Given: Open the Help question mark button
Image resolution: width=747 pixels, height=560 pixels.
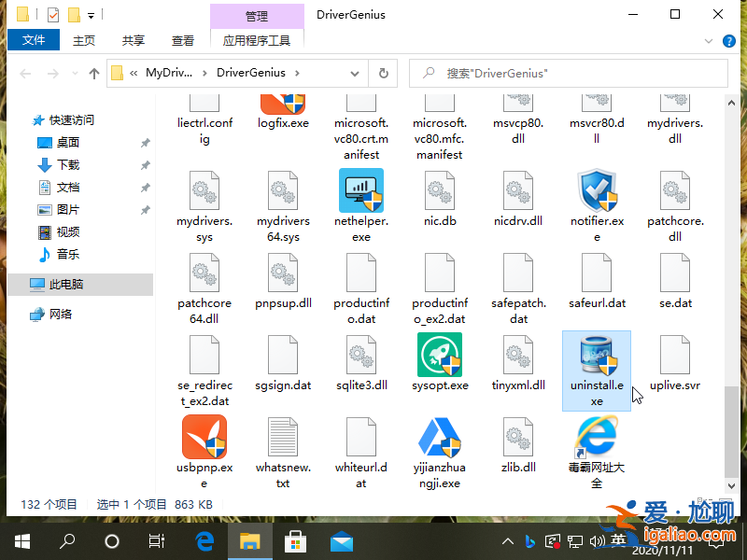Looking at the screenshot, I should click(729, 40).
